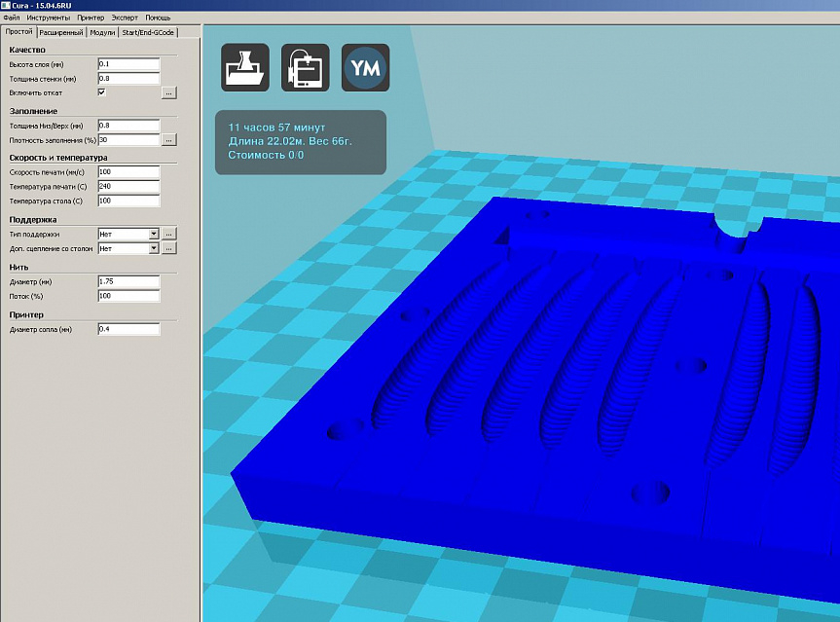The image size is (840, 622).
Task: Open platform adhesion '...' settings button
Action: [x=168, y=248]
